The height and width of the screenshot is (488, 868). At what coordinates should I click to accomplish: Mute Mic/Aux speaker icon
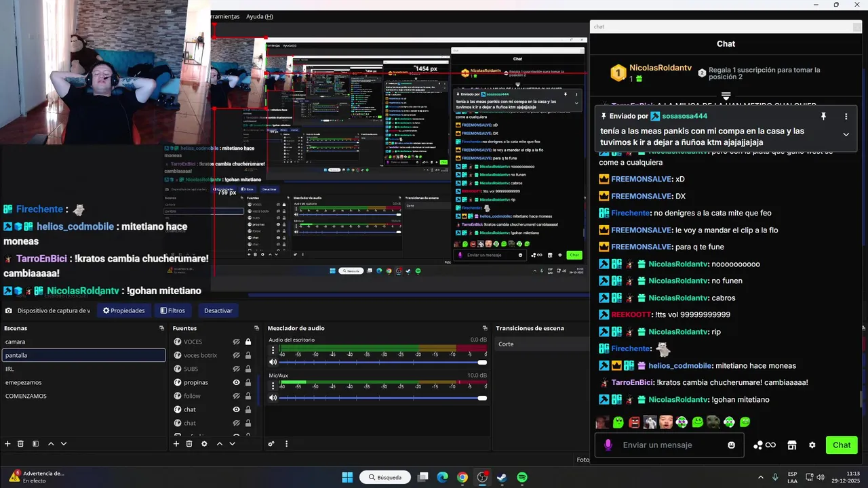pyautogui.click(x=273, y=398)
